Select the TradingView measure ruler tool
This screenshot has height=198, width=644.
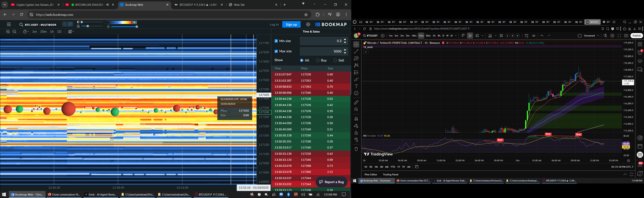point(356,102)
